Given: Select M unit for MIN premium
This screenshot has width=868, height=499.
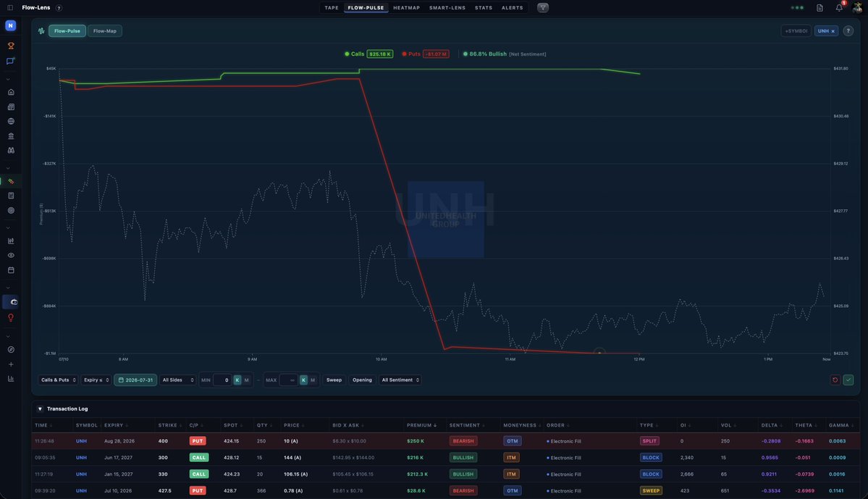Looking at the screenshot, I should [x=246, y=380].
